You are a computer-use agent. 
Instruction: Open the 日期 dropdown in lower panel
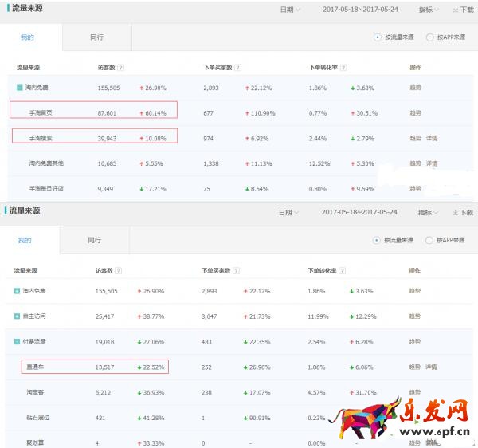[288, 212]
